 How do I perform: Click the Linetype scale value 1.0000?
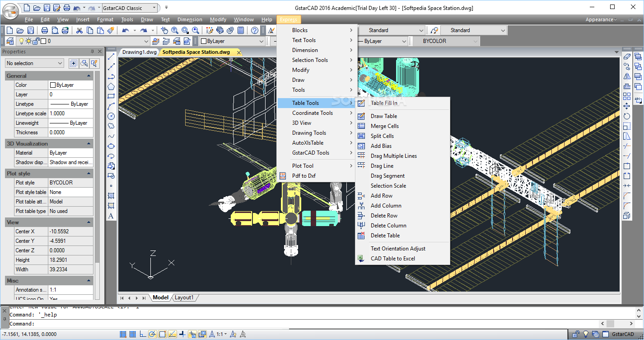pos(70,113)
